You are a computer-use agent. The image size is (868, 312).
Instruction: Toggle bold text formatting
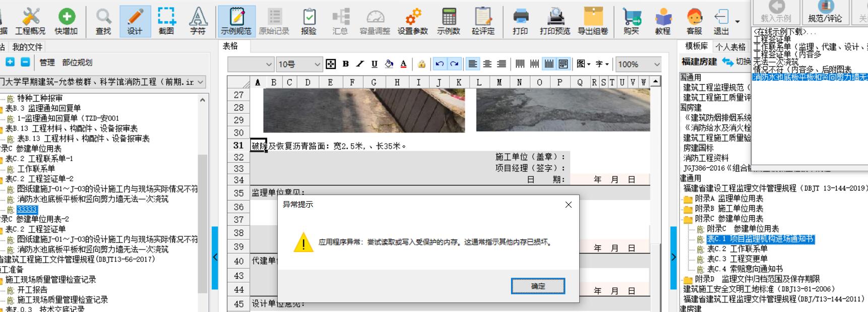point(345,64)
